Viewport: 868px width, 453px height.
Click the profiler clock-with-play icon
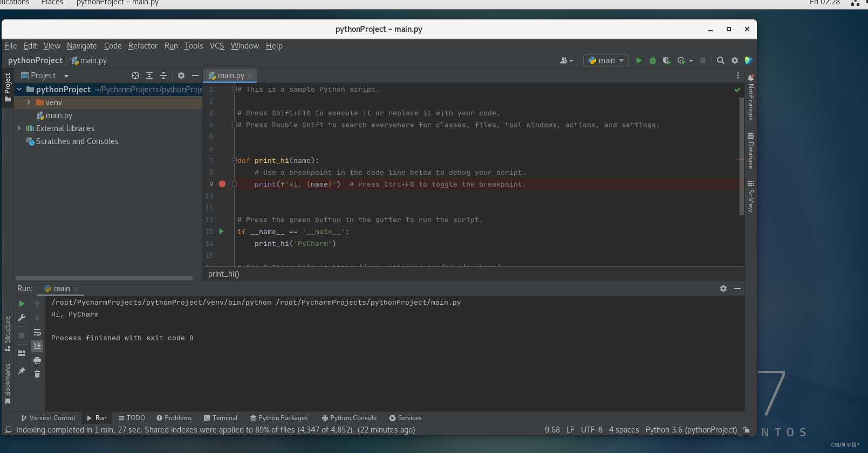(x=681, y=60)
